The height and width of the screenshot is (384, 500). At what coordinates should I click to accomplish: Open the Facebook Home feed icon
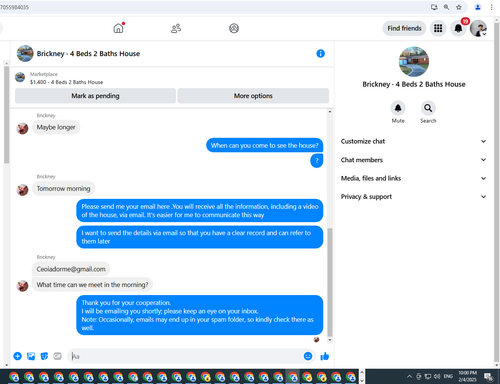[x=118, y=28]
